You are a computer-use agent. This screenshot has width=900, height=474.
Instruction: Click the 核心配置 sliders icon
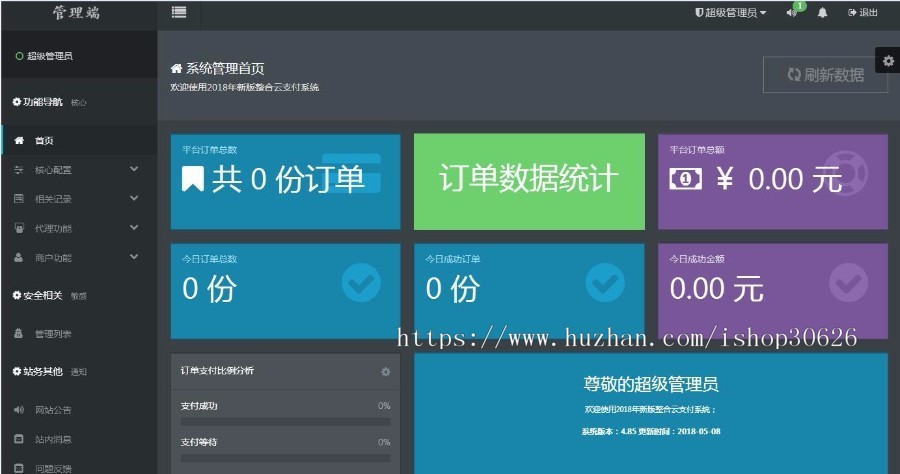[x=19, y=170]
